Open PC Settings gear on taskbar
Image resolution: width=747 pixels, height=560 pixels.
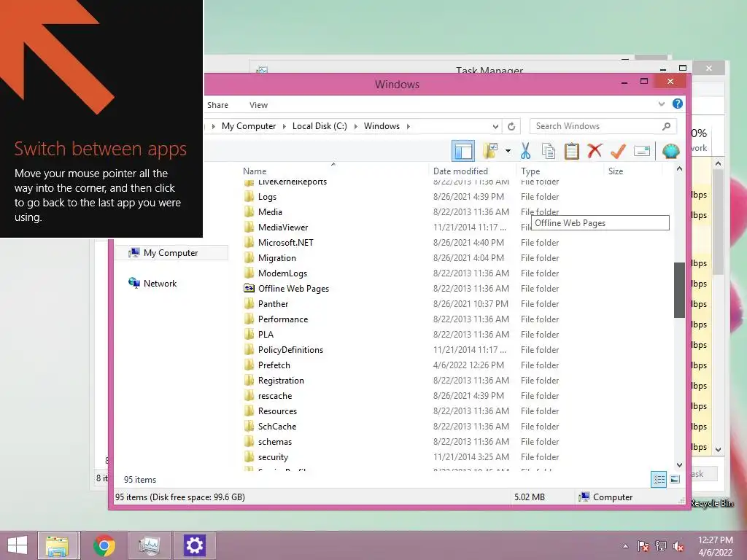coord(194,545)
